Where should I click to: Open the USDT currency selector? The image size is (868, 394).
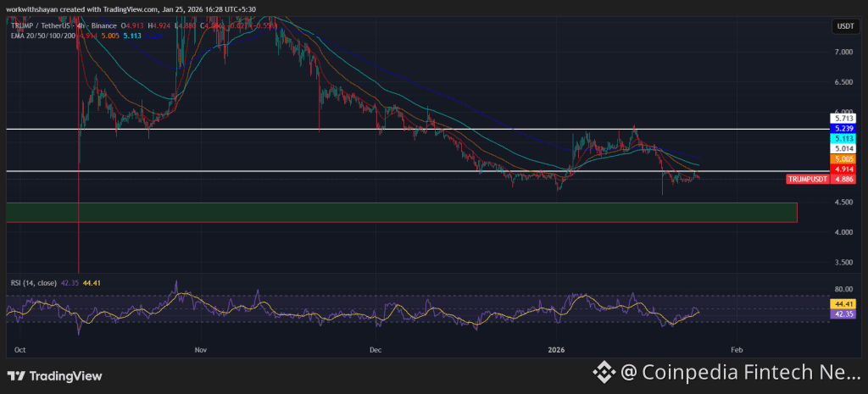[844, 27]
